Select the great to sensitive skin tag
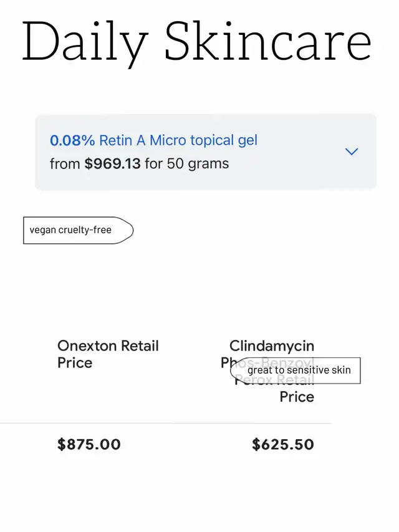Image resolution: width=399 pixels, height=532 pixels. click(x=295, y=370)
